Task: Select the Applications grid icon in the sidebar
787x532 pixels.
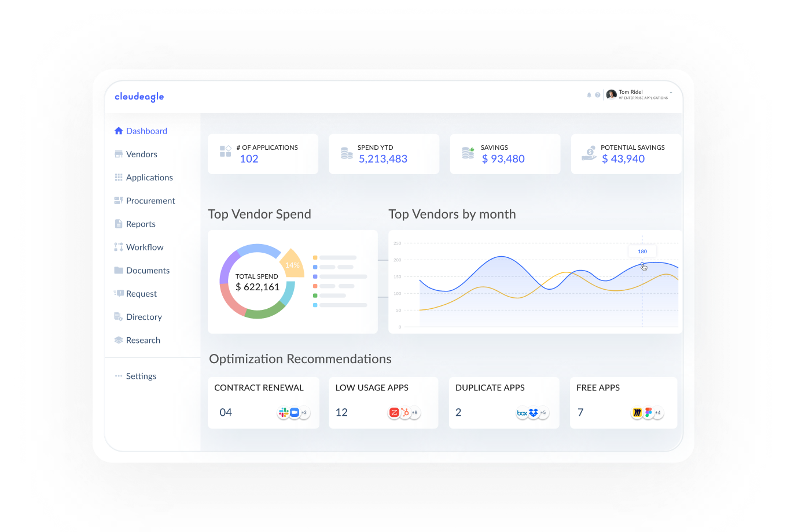Action: pos(119,178)
